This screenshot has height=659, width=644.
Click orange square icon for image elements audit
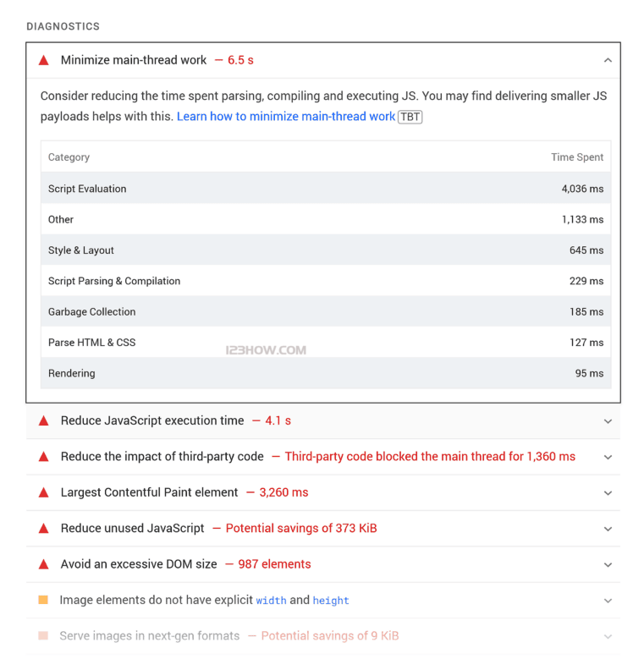click(43, 600)
